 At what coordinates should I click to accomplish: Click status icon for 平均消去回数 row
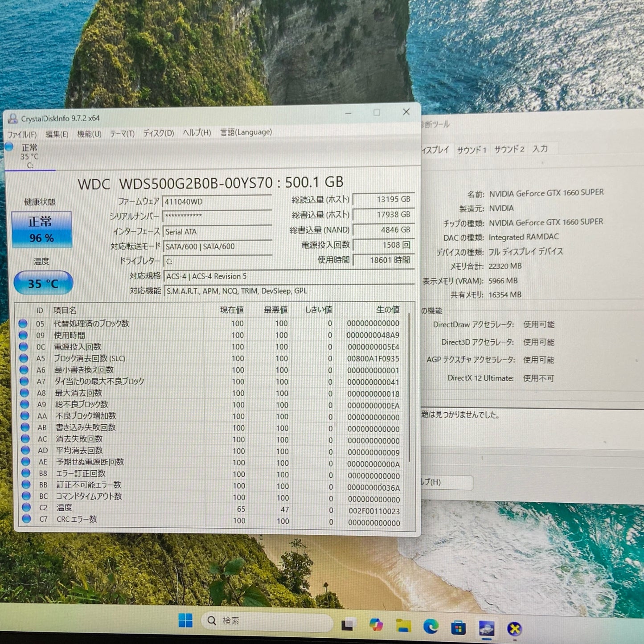tap(25, 451)
